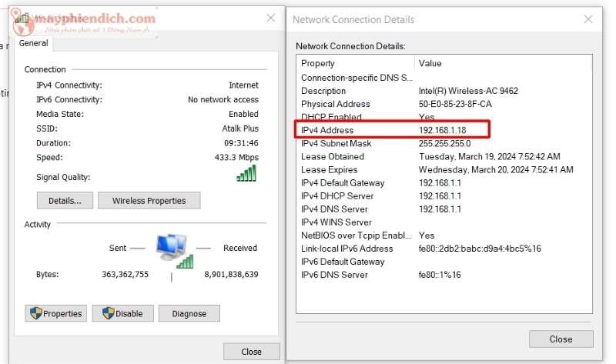Click the Properties button with shield icon
The height and width of the screenshot is (364, 616).
click(x=55, y=313)
